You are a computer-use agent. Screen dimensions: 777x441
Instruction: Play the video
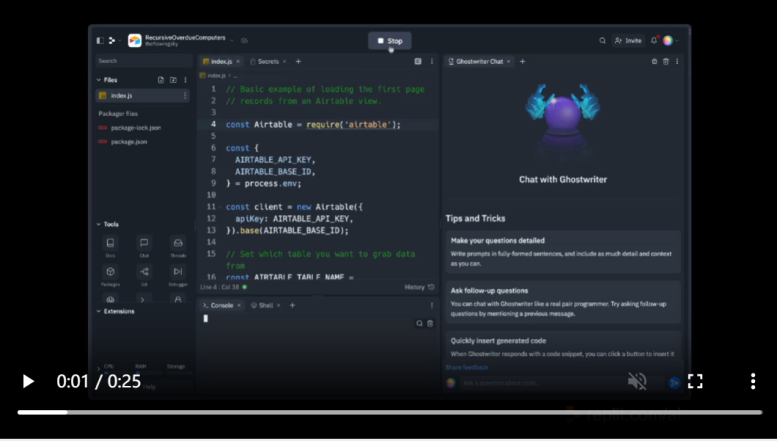(x=28, y=381)
